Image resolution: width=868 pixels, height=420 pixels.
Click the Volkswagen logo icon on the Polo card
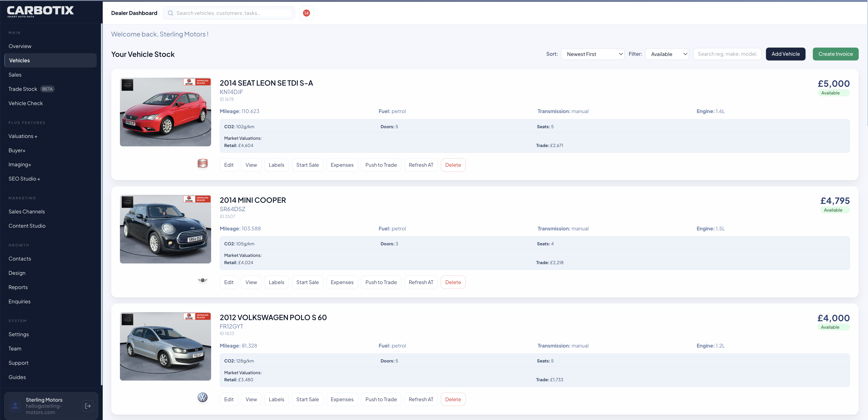point(203,398)
